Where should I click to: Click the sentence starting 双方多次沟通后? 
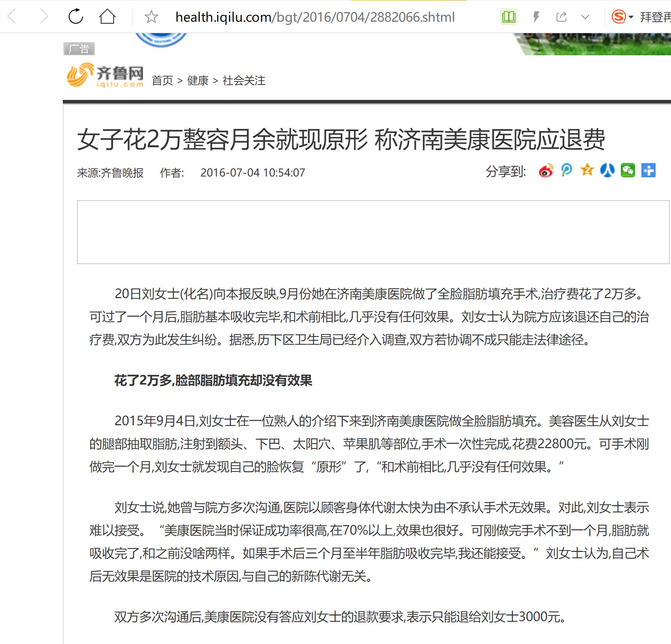(x=340, y=617)
